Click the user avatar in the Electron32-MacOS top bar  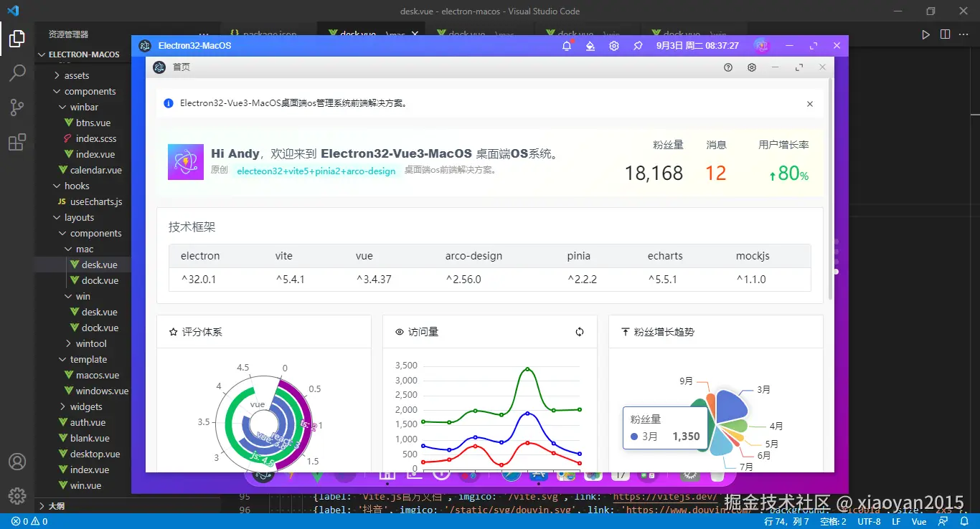[x=761, y=46]
